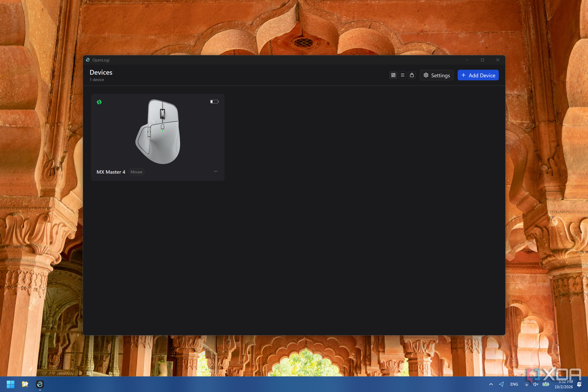Click the MX Master 4 mouse image

pos(158,131)
